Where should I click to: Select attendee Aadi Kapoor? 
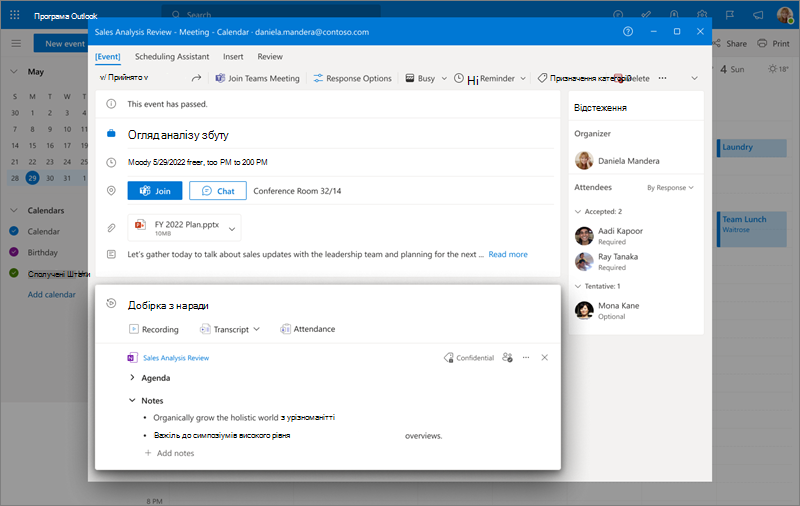point(609,236)
